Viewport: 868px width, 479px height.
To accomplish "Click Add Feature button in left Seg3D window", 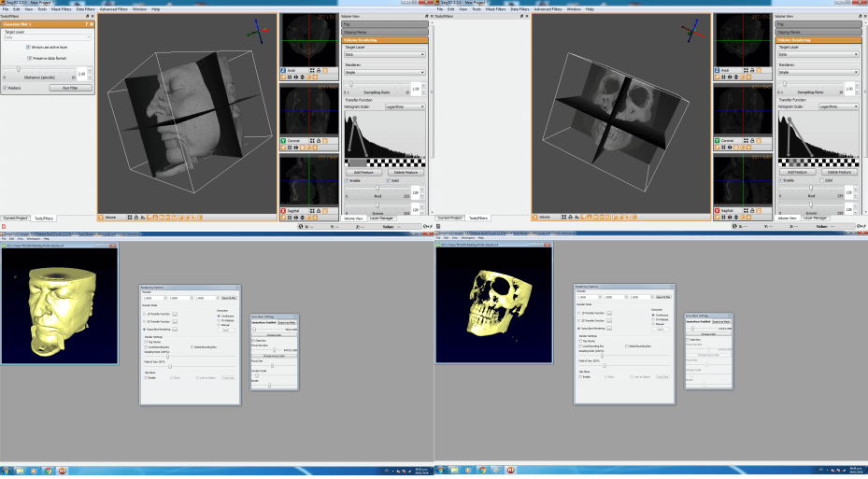I will tap(363, 172).
